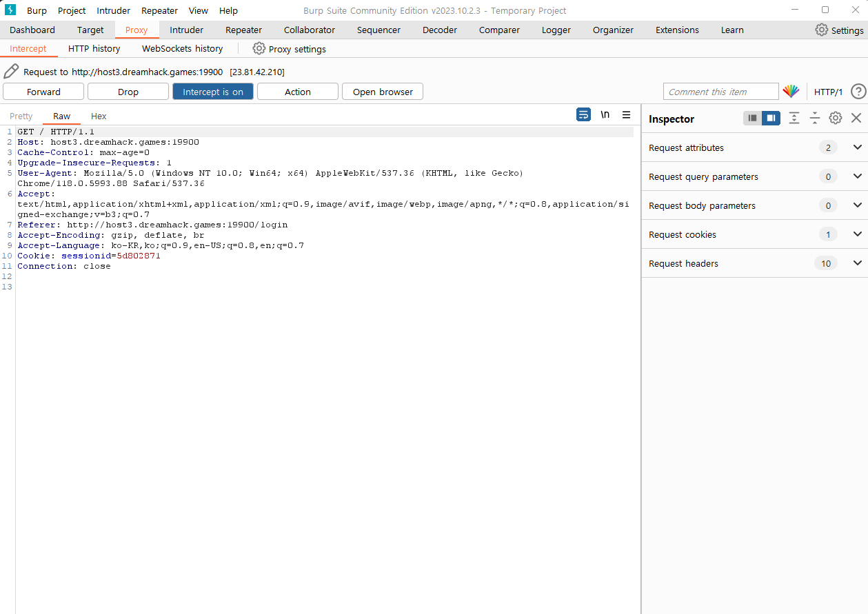Open message editor hamburger menu

click(x=626, y=115)
